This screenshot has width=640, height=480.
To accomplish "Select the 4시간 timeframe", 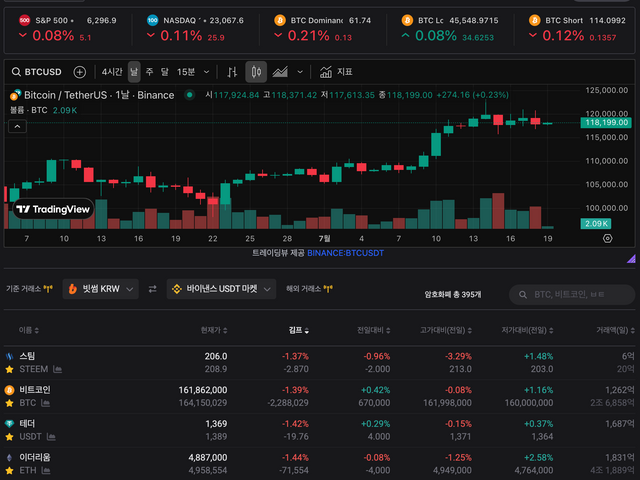I will 112,72.
